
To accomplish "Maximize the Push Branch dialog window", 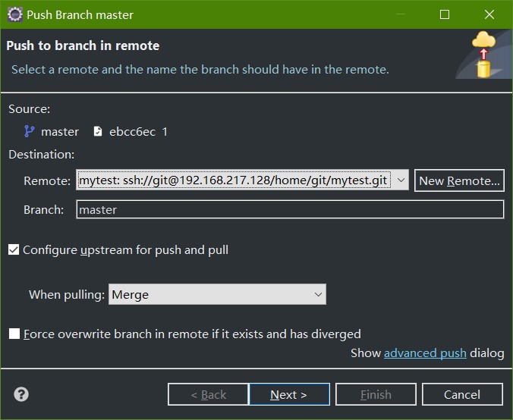I will click(x=444, y=14).
